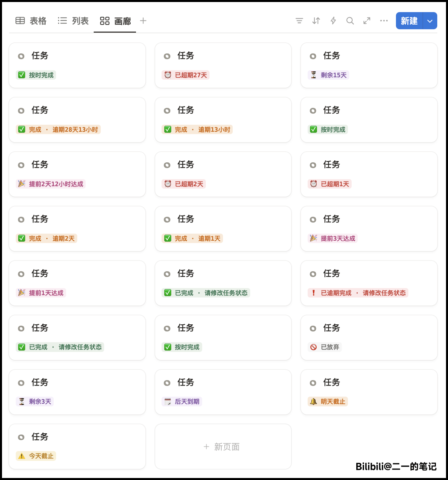The image size is (448, 480).
Task: Click party popper icon on 提前1天达成
Action: pos(21,293)
